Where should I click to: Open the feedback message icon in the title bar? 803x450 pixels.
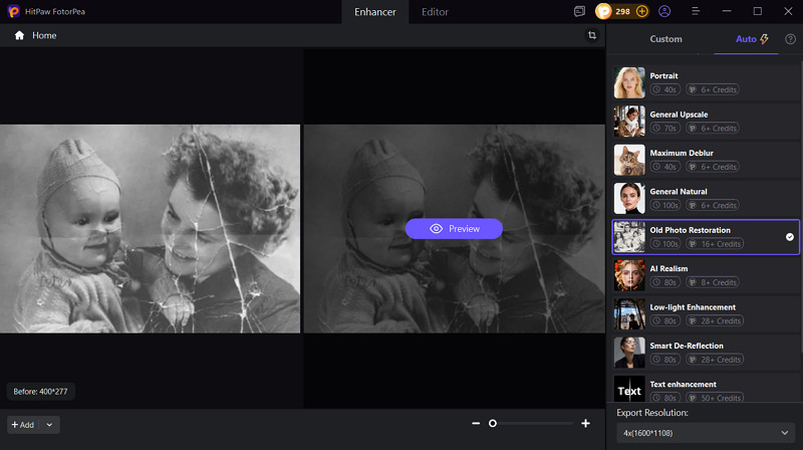click(x=579, y=11)
